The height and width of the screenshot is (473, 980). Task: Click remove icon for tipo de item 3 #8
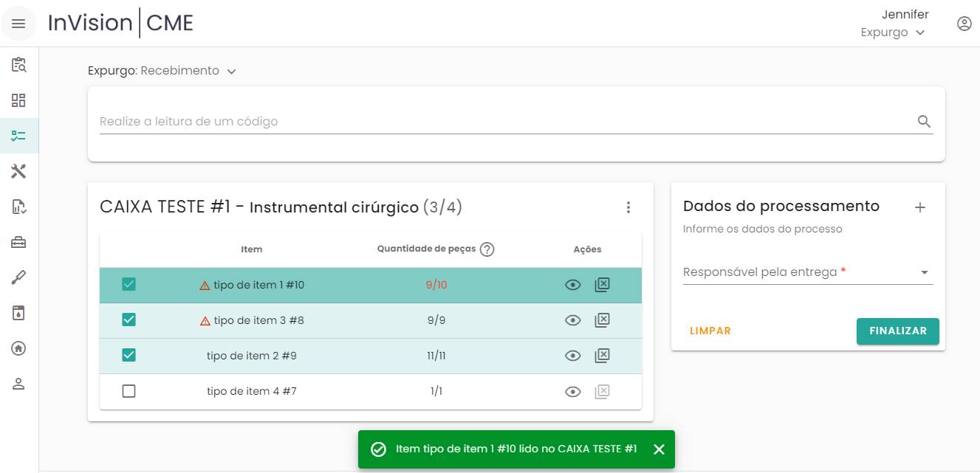(602, 320)
